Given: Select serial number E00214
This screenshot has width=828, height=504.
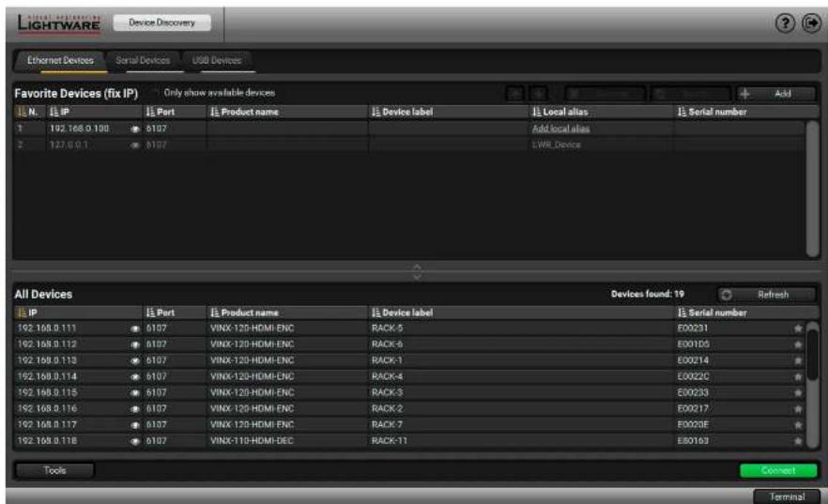Looking at the screenshot, I should (x=693, y=360).
